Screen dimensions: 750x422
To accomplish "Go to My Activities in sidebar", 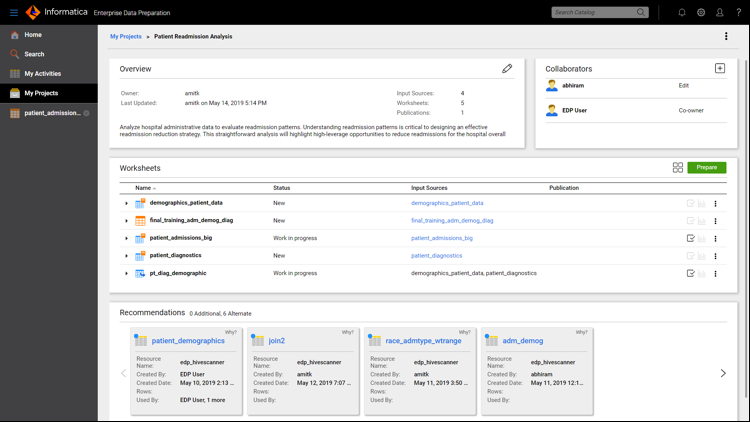I will click(x=42, y=74).
